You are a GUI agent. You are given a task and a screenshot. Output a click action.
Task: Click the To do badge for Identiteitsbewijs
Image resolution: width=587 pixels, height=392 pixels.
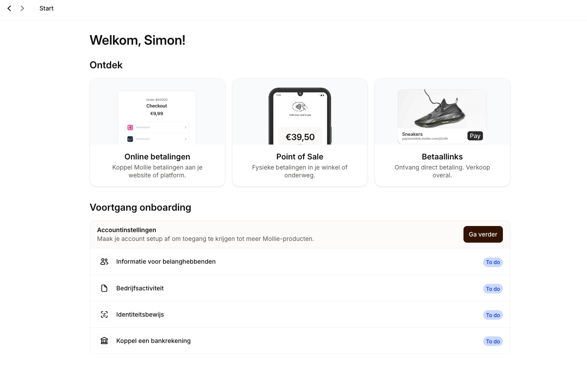click(x=493, y=315)
